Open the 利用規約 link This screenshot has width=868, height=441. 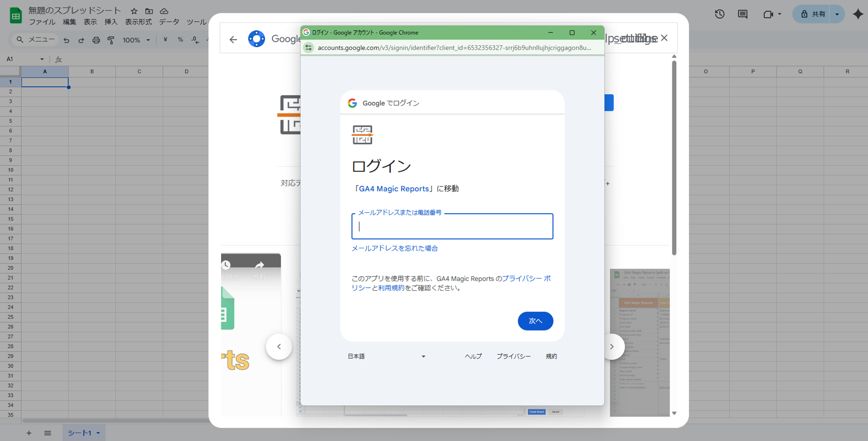coord(391,288)
